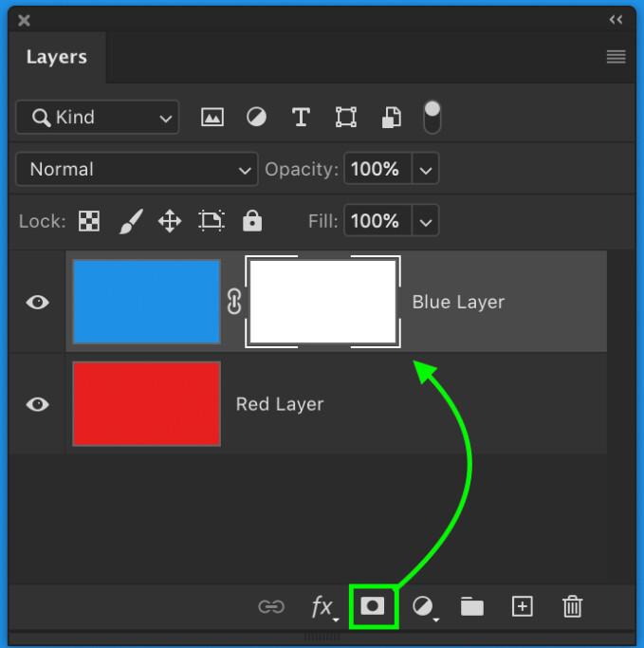
Task: Filter for type layers icon
Action: [301, 118]
